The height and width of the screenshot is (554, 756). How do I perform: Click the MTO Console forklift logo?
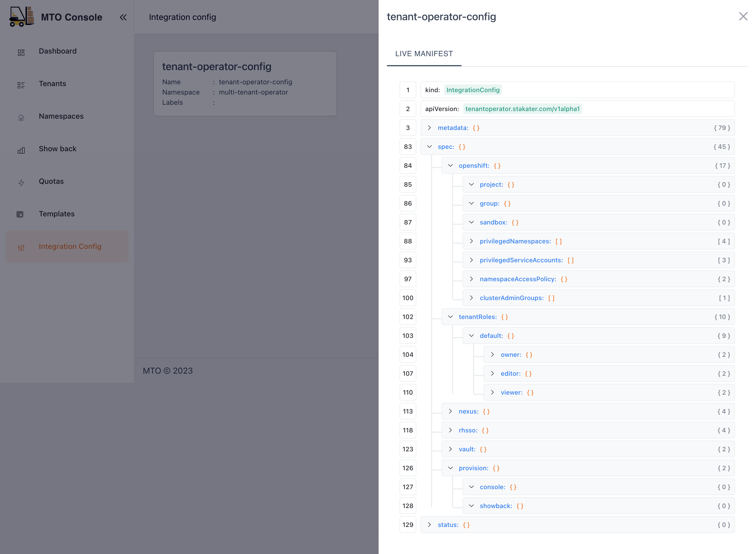pos(22,17)
